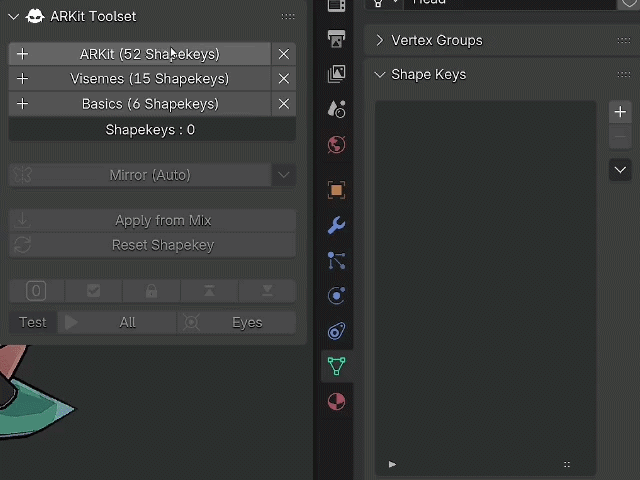Play the All shapekeys test
640x480 pixels.
tap(117, 322)
